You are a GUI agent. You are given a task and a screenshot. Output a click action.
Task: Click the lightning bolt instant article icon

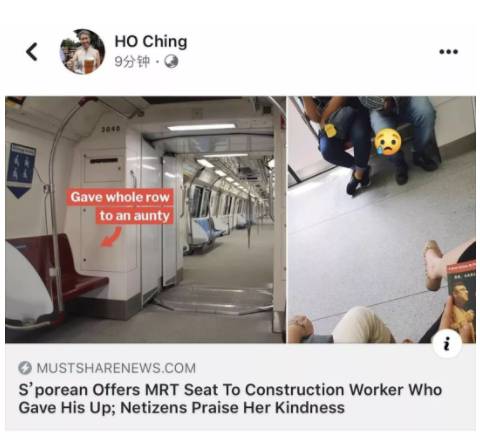click(25, 368)
